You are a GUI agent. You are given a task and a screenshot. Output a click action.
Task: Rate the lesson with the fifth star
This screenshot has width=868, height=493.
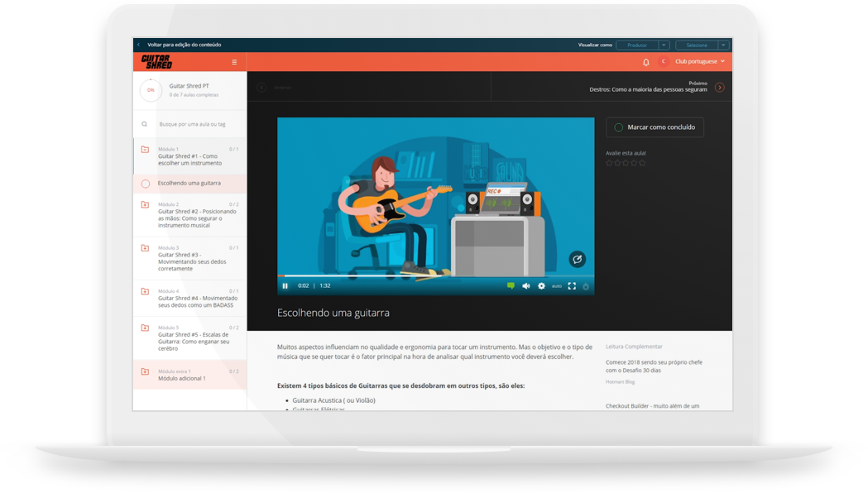(642, 163)
